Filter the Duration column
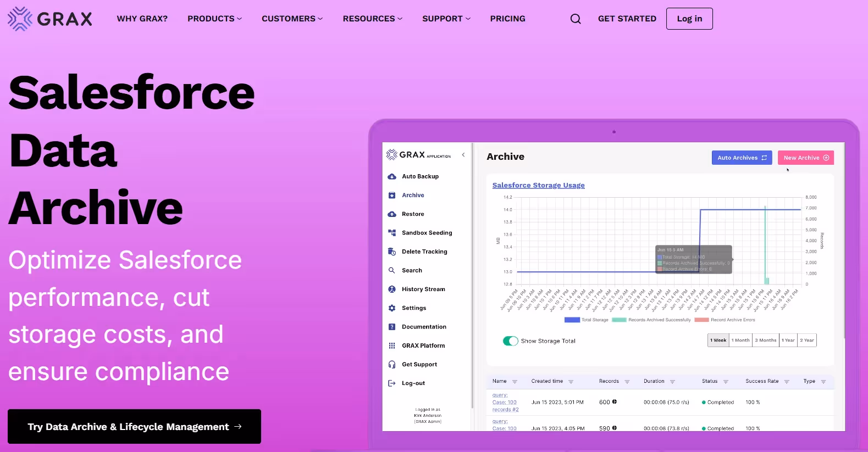868x452 pixels. pyautogui.click(x=672, y=382)
